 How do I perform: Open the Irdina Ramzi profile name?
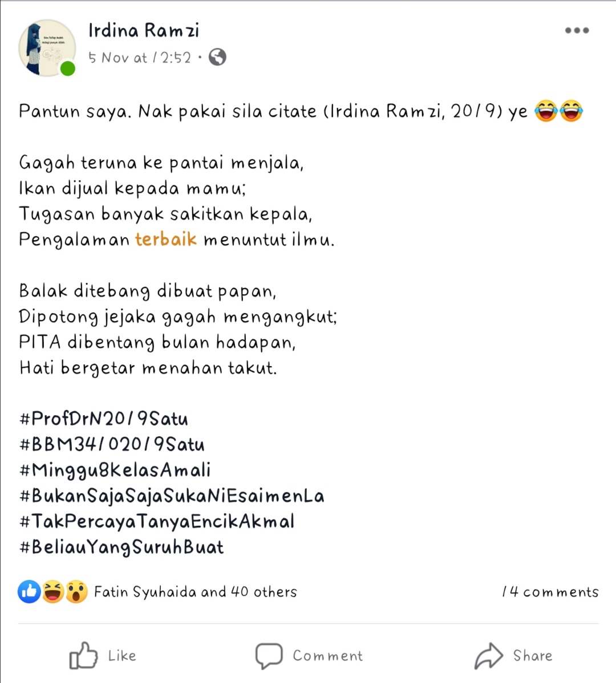(144, 30)
